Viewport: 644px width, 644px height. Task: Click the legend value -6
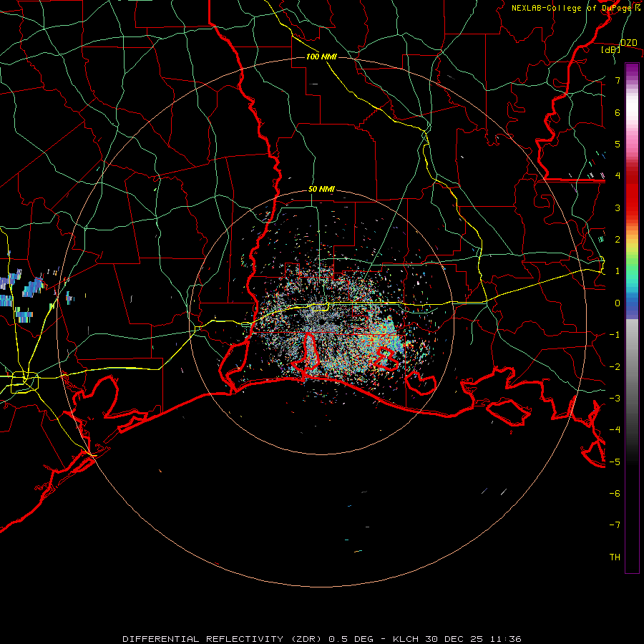(615, 494)
